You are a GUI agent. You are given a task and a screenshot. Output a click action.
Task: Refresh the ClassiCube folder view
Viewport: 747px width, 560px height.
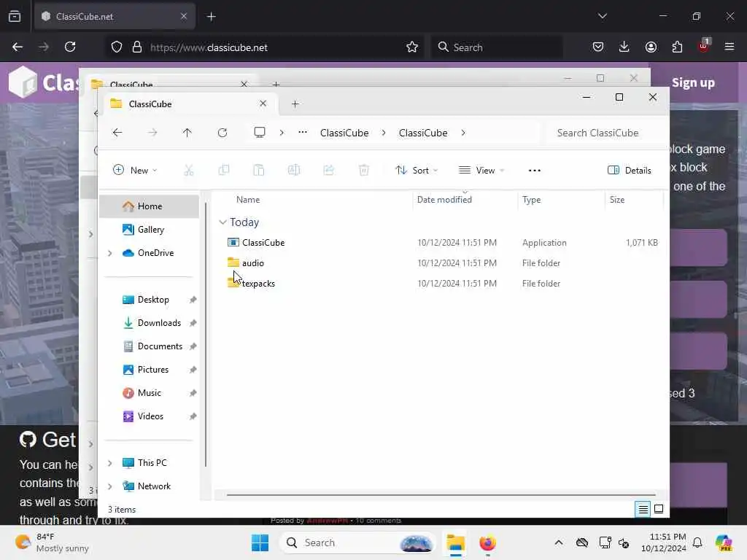coord(222,133)
